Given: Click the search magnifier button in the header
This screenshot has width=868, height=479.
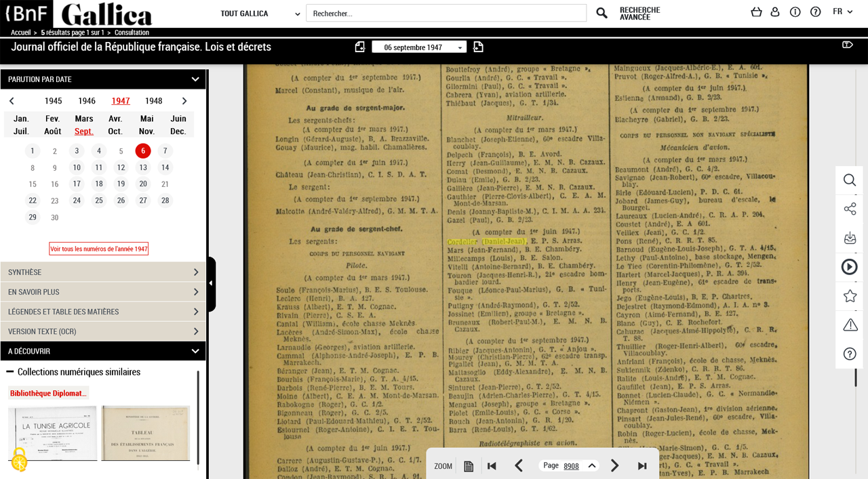Looking at the screenshot, I should coord(601,13).
